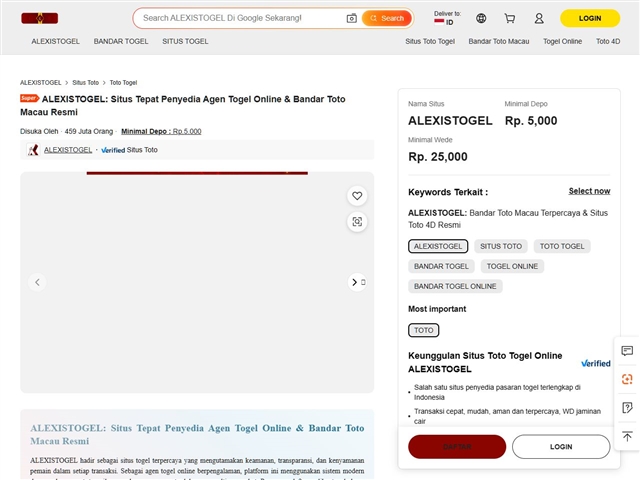Image resolution: width=640 pixels, height=480 pixels.
Task: Select TOTO chip under Most important
Action: pyautogui.click(x=424, y=330)
